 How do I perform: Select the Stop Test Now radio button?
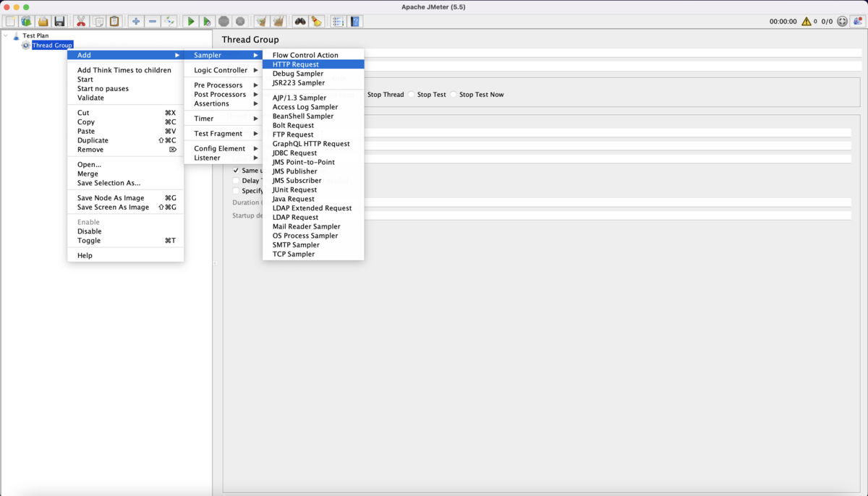click(x=454, y=95)
